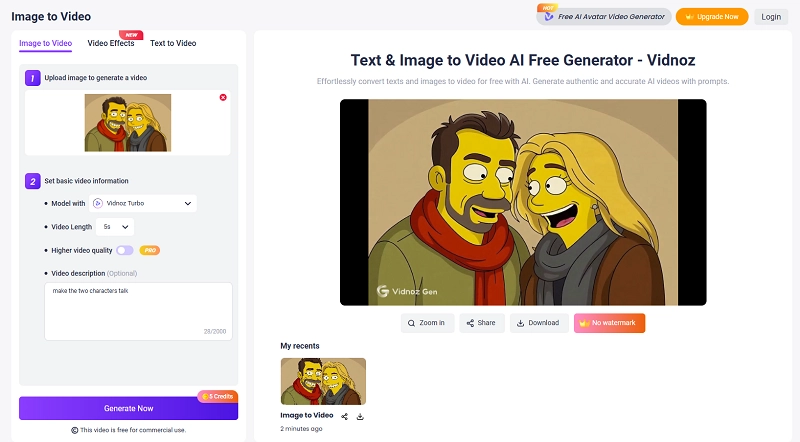
Task: Click the download icon under My recents
Action: tap(360, 416)
